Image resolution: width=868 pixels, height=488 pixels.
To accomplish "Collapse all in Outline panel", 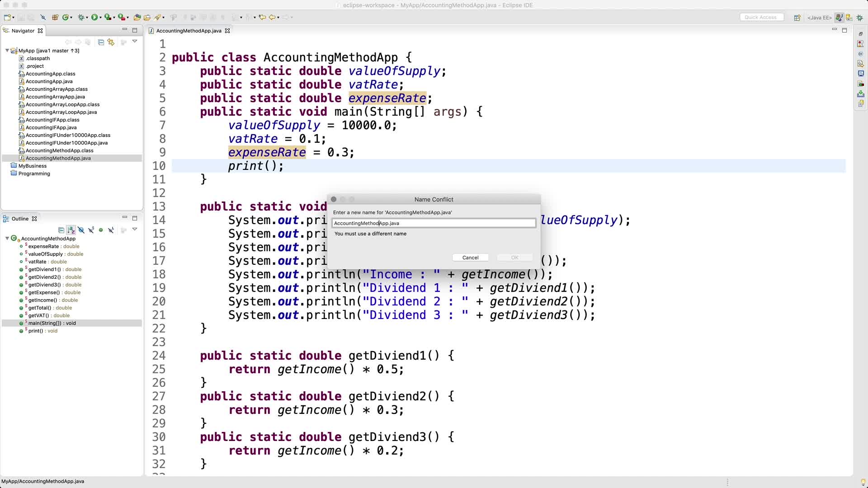I will [61, 230].
